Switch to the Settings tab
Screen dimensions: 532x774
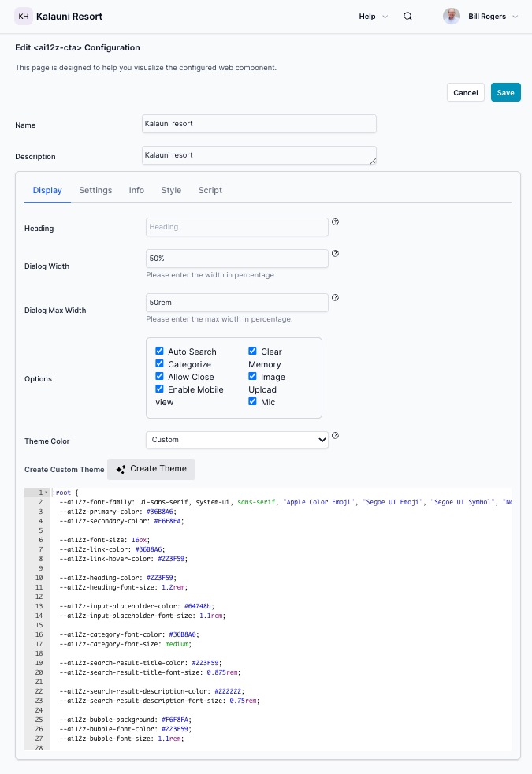click(95, 190)
